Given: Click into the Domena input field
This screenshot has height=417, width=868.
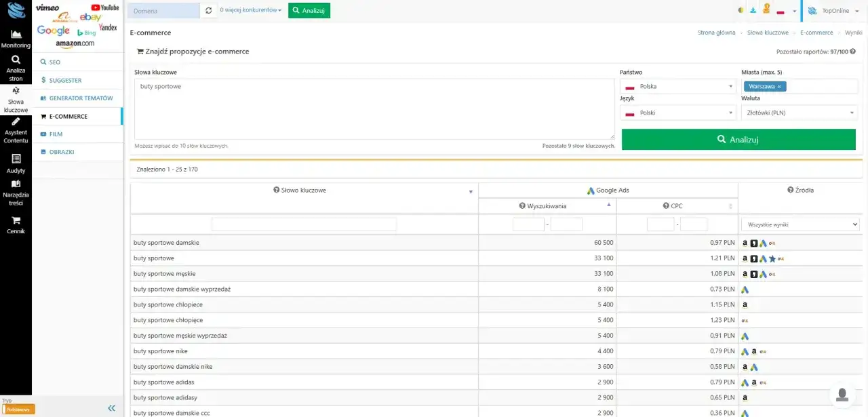Looking at the screenshot, I should click(163, 11).
